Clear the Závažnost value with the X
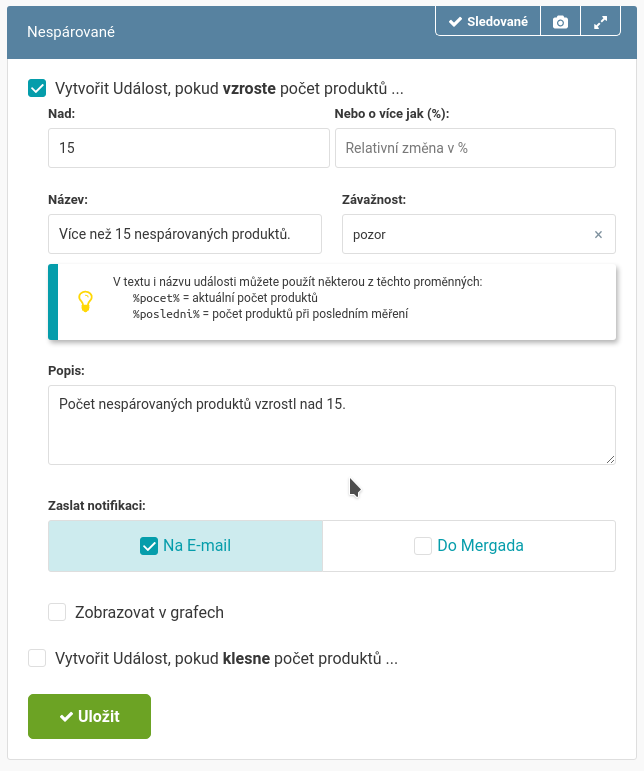The image size is (644, 771). tap(598, 235)
